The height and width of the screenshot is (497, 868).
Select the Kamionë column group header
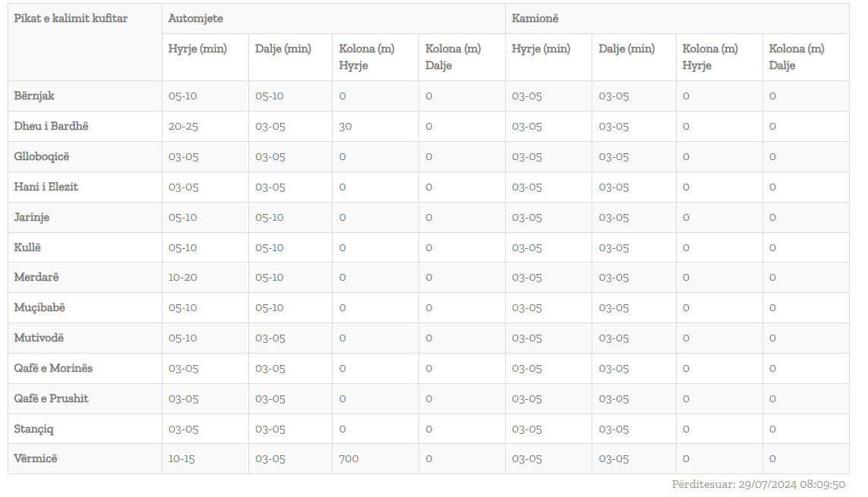click(x=535, y=18)
